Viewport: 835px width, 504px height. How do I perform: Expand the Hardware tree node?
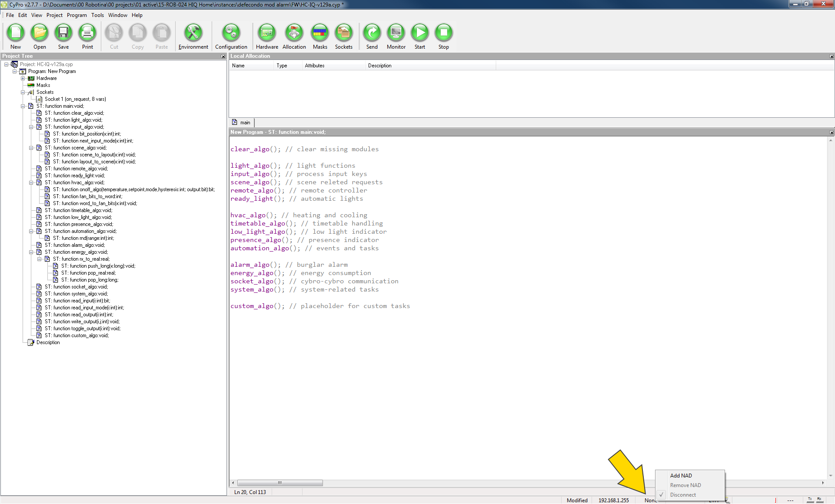click(x=23, y=78)
